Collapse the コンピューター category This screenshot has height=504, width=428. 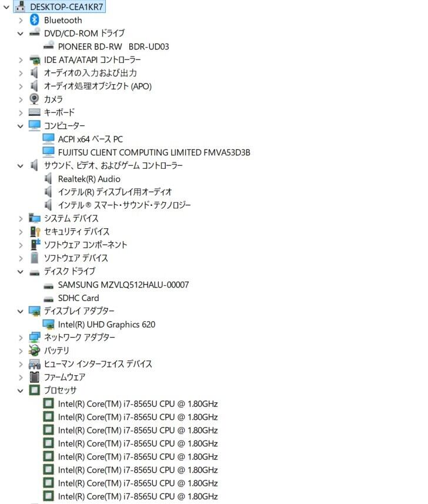[x=20, y=126]
